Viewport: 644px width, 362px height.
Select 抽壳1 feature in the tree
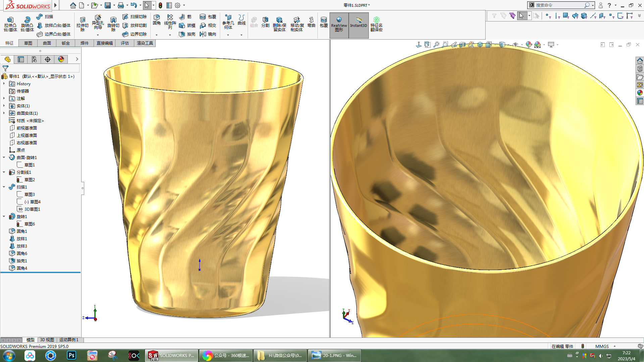[x=22, y=261]
